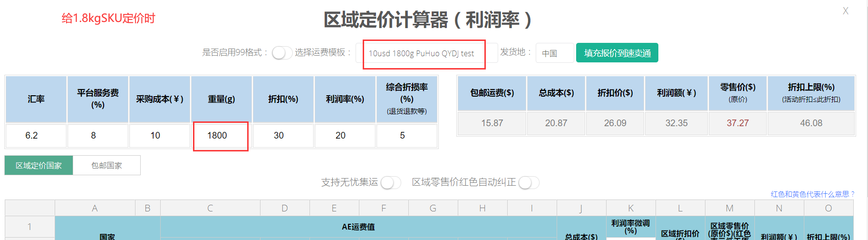
Task: Select the 折扣上限 value 46.08
Action: [811, 123]
